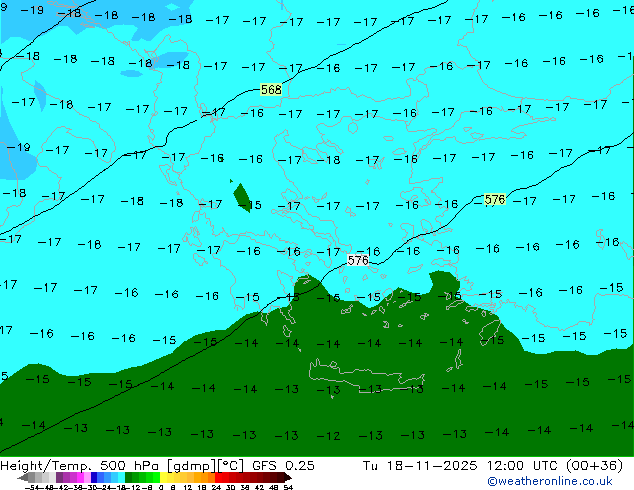Click the yellow legend swatch above 0
This screenshot has height=490, width=634.
pyautogui.click(x=163, y=477)
